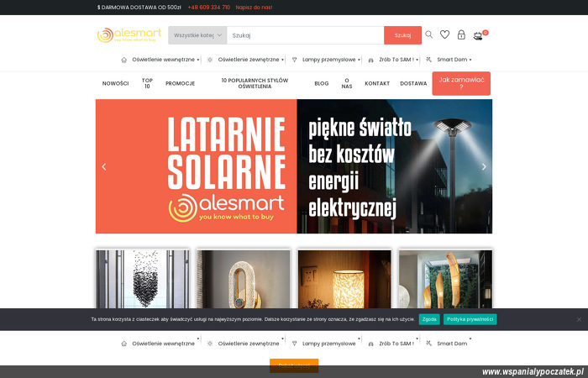The width and height of the screenshot is (588, 378).
Task: Click the magnifier search icon
Action: pos(428,34)
